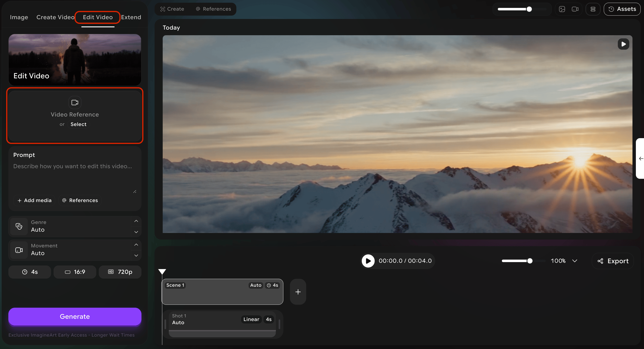Open the 100% zoom dropdown
This screenshot has height=349, width=644.
point(564,261)
